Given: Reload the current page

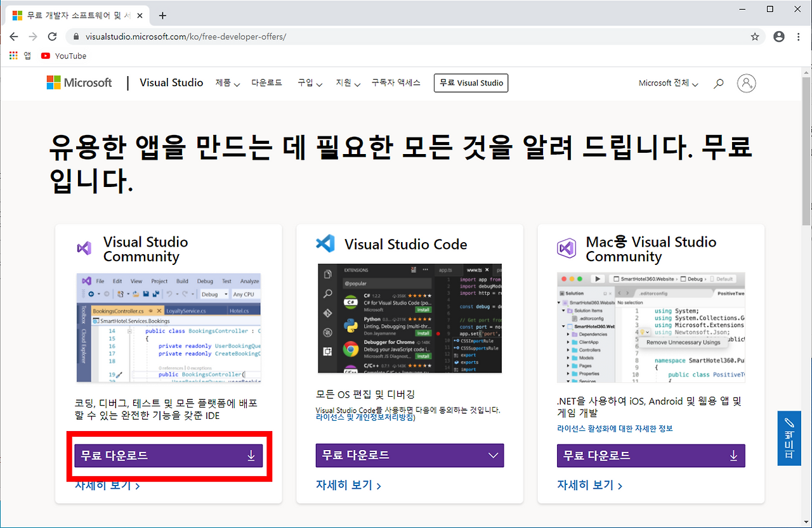Looking at the screenshot, I should click(53, 37).
